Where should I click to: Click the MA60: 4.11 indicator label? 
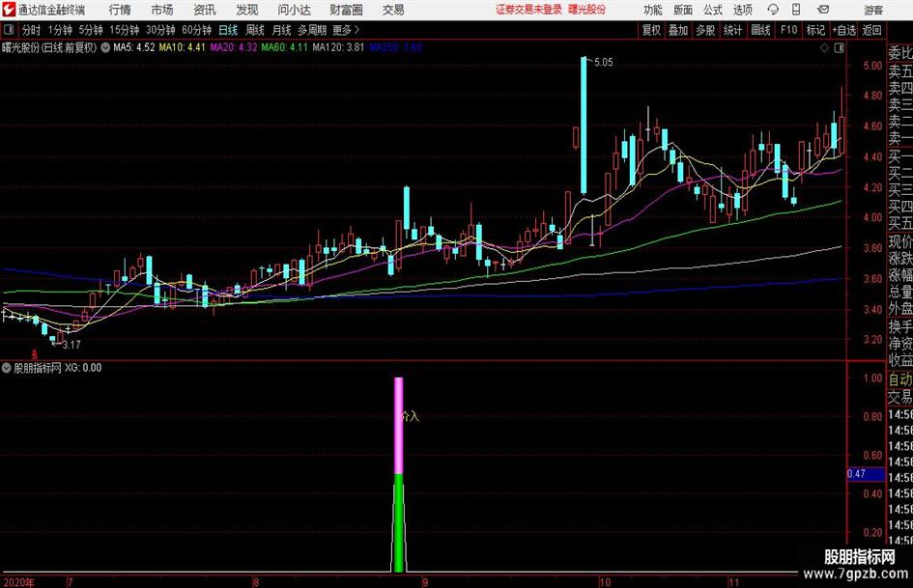pyautogui.click(x=284, y=47)
